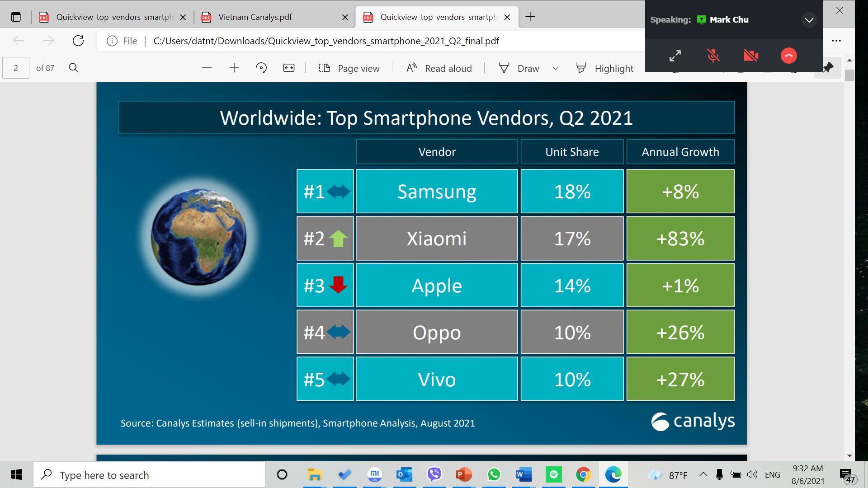Open Microsoft To Do from taskbar
The height and width of the screenshot is (488, 868).
point(344,475)
